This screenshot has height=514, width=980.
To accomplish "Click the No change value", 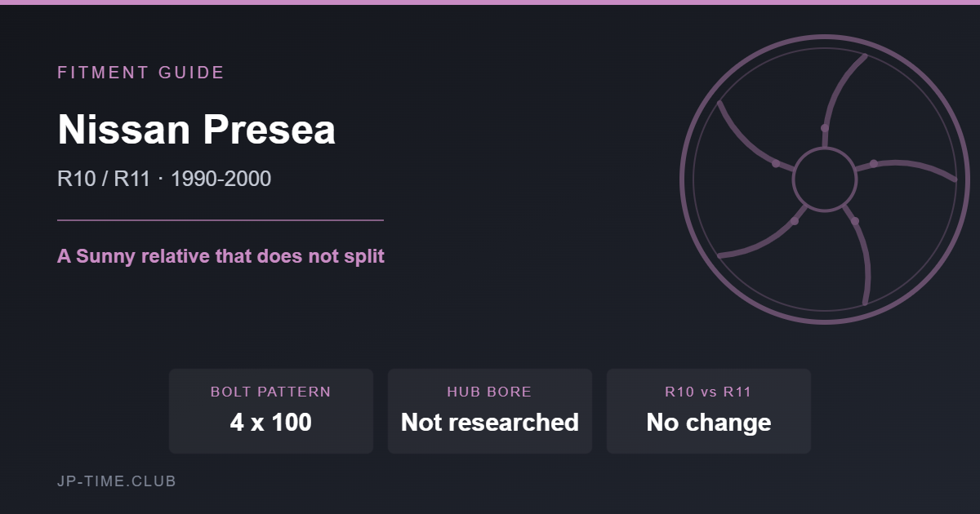I will pos(709,423).
